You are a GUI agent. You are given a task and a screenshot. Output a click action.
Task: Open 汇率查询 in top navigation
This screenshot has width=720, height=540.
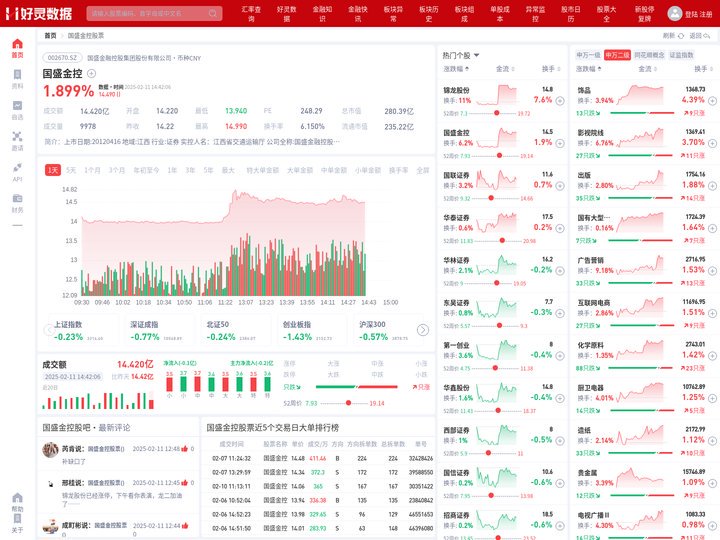coord(251,14)
